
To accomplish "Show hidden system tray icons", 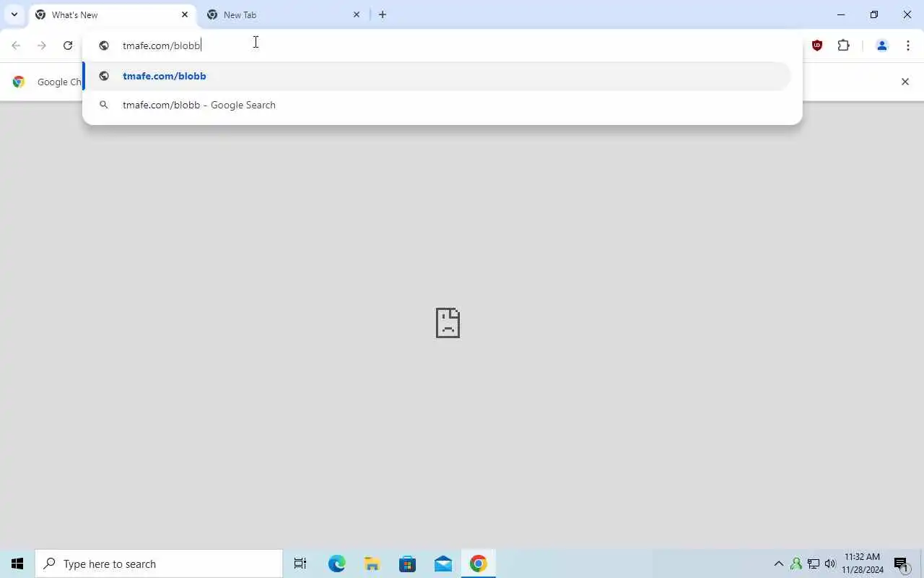I will pos(779,564).
